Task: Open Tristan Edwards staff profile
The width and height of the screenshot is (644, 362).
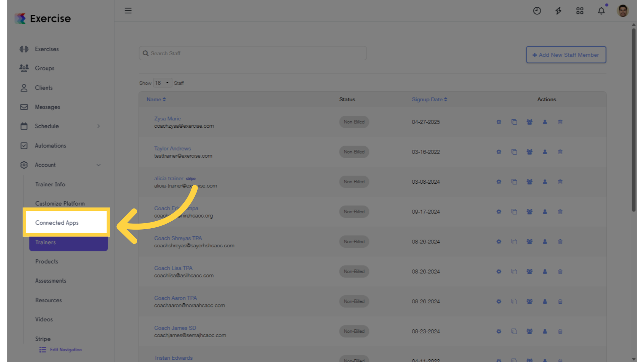Action: pos(173,358)
